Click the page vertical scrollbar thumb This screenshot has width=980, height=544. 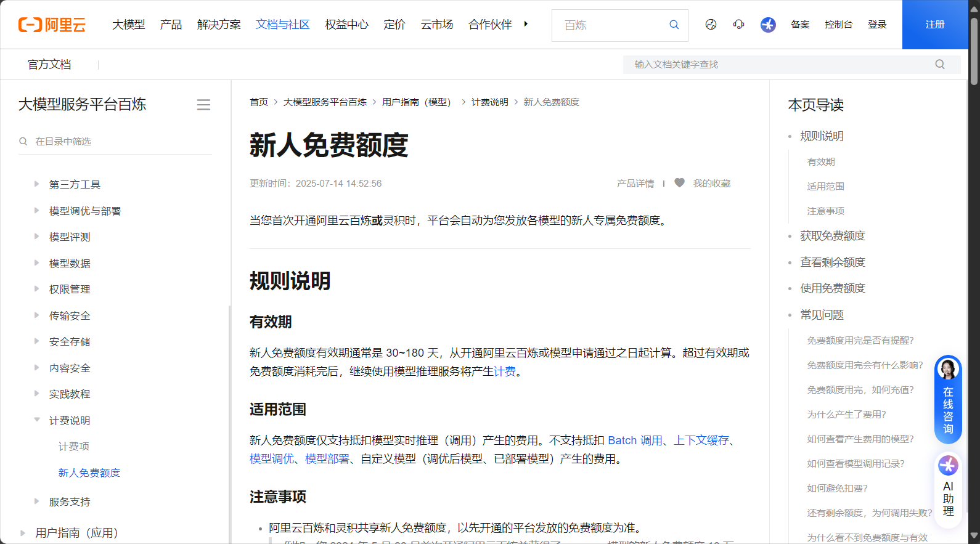[974, 51]
